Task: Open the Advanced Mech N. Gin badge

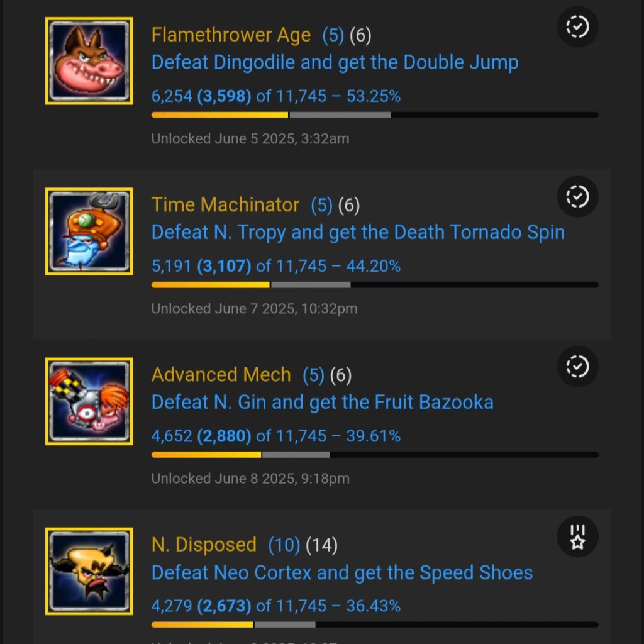Action: pyautogui.click(x=89, y=401)
